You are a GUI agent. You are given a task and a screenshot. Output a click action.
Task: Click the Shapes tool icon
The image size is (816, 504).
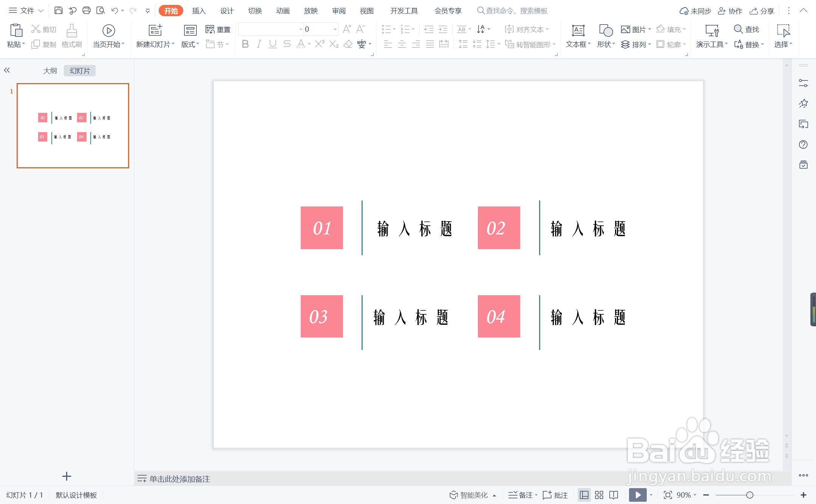[x=606, y=31]
